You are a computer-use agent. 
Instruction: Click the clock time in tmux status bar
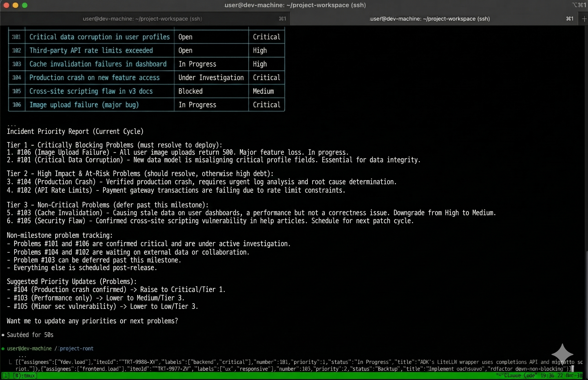point(548,376)
